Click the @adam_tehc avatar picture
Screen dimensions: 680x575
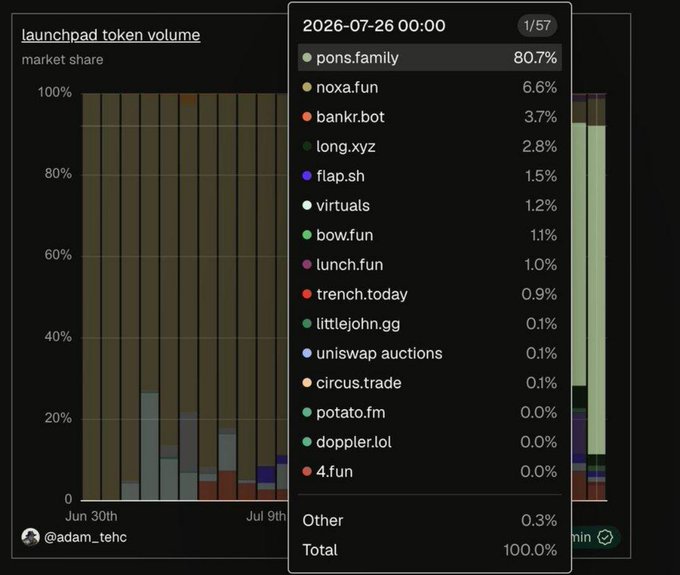click(30, 537)
